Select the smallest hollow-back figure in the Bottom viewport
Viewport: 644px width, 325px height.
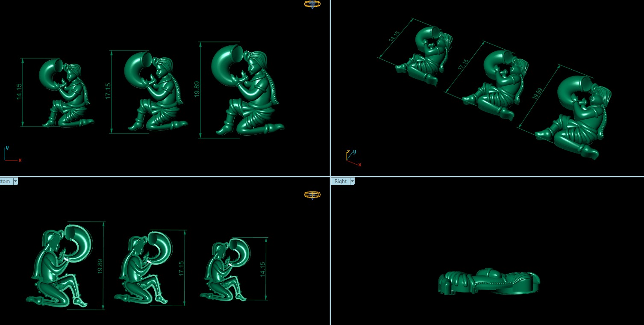tap(224, 269)
